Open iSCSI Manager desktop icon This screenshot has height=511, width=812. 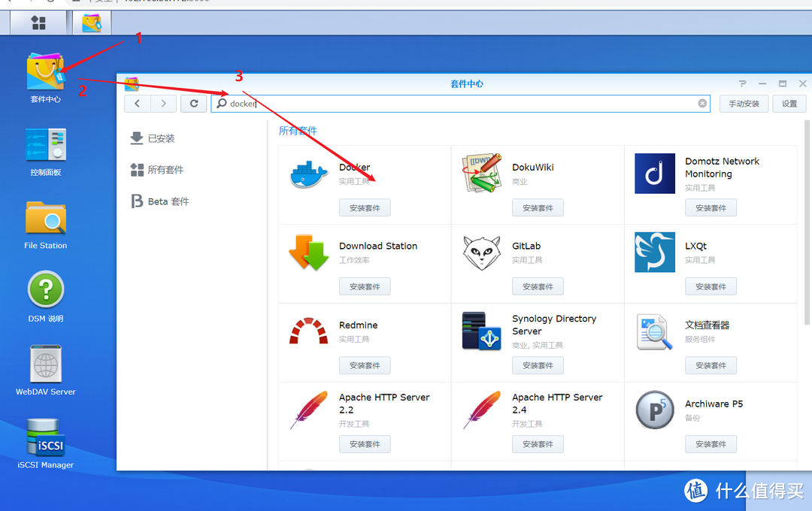(46, 437)
